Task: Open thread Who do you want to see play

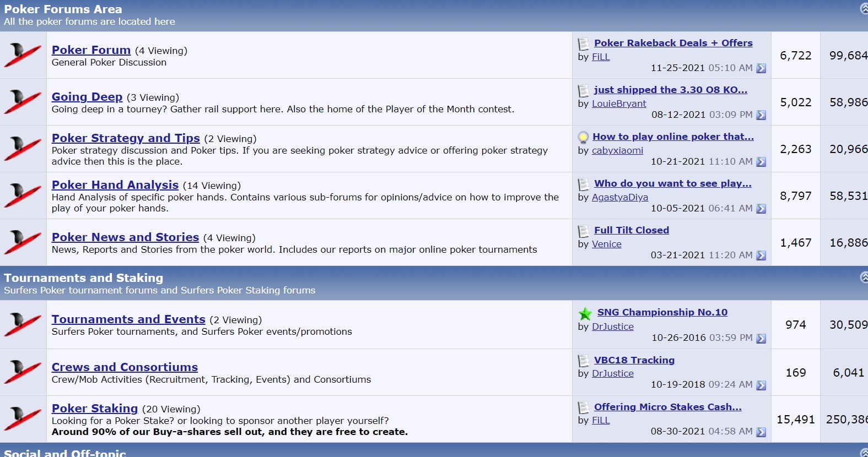Action: (672, 183)
